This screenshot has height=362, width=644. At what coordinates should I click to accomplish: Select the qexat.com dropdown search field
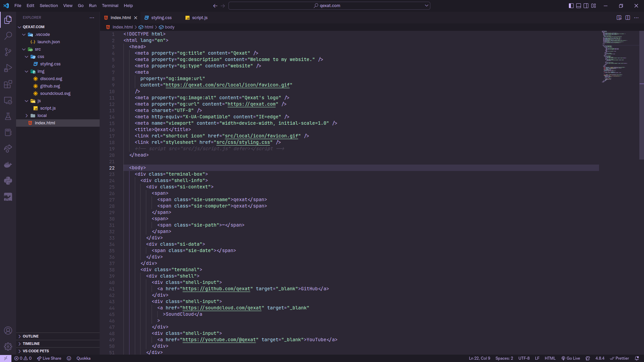coord(329,5)
